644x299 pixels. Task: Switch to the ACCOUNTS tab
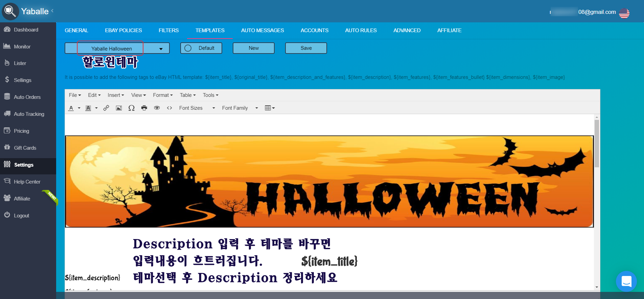(315, 30)
